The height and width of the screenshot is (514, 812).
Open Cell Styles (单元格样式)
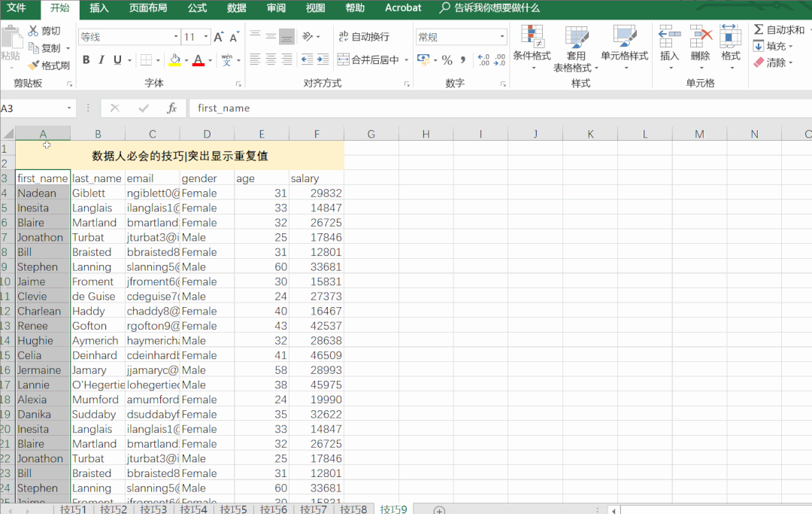[625, 47]
